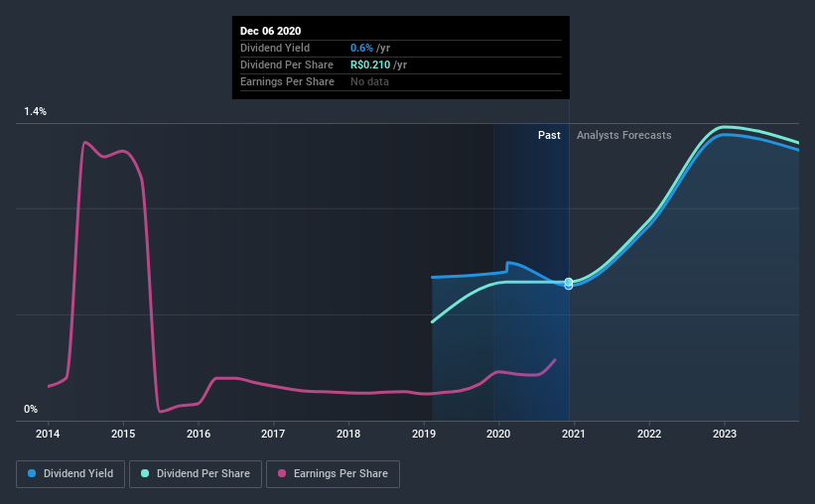This screenshot has width=815, height=504.
Task: Click the teal Dividend Per Share legend dot
Action: coord(145,473)
